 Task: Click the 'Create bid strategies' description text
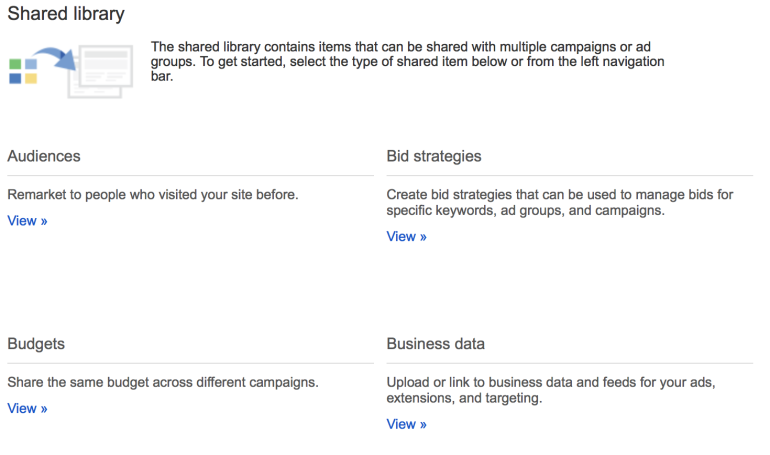560,203
